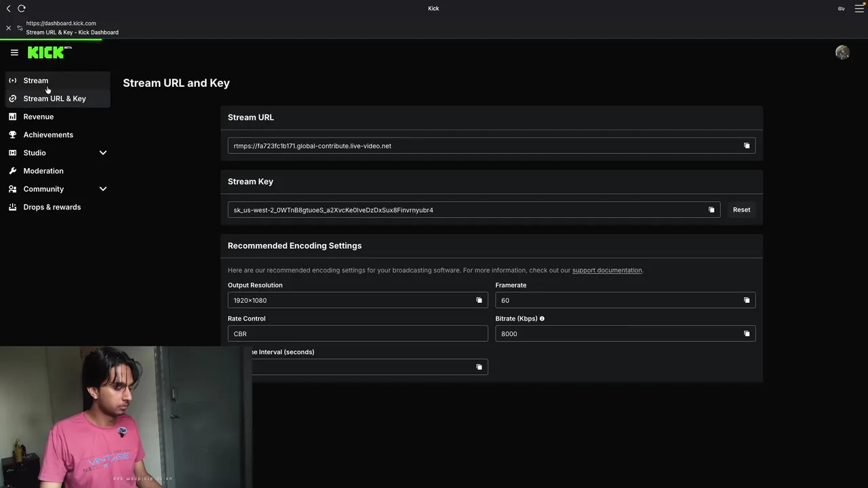Copy the Bitrate value
The image size is (868, 488).
pos(747,333)
